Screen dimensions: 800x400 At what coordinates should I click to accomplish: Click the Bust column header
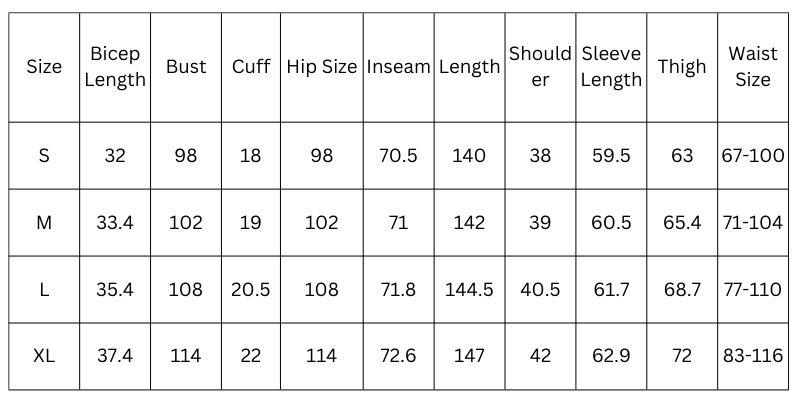click(x=186, y=67)
